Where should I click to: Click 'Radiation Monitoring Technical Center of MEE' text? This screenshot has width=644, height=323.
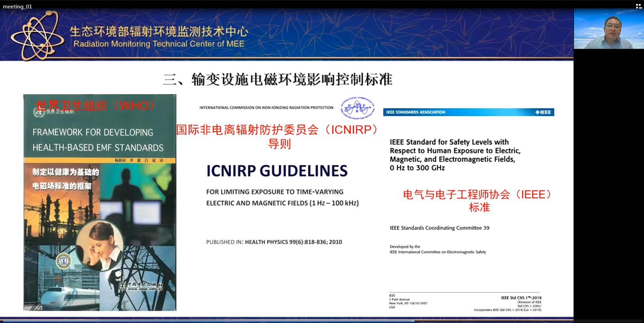[x=159, y=44]
